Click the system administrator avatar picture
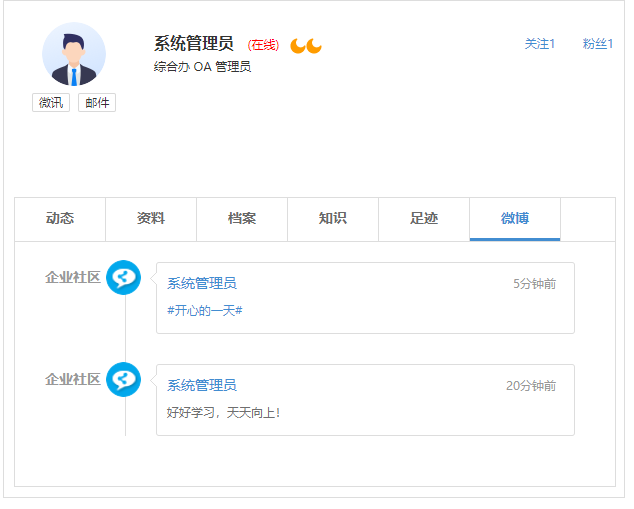The image size is (634, 509). [74, 54]
